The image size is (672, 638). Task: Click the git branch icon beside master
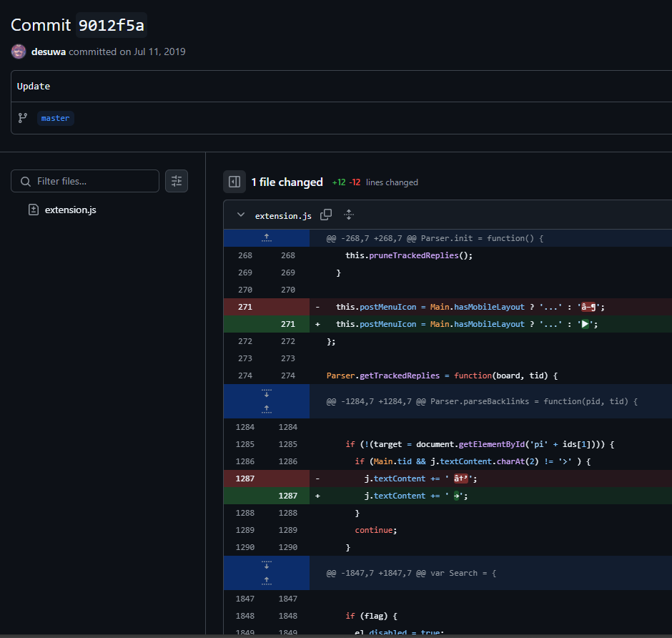coord(23,118)
